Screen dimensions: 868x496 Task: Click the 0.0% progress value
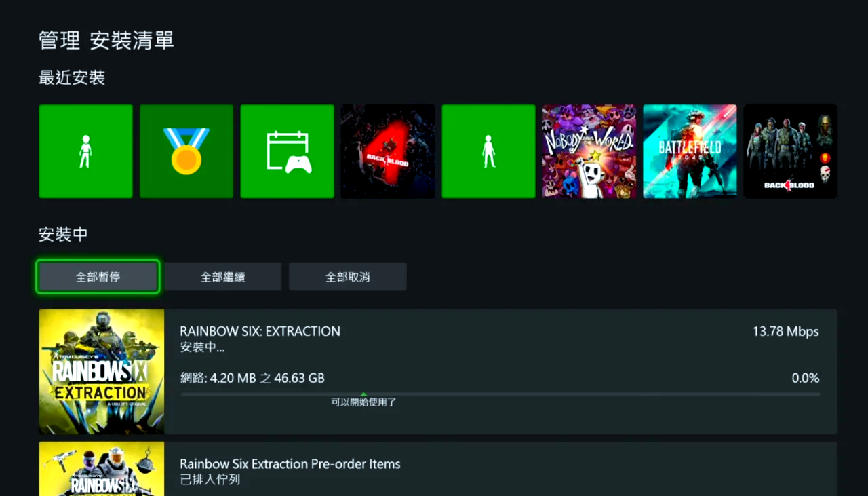(x=806, y=378)
